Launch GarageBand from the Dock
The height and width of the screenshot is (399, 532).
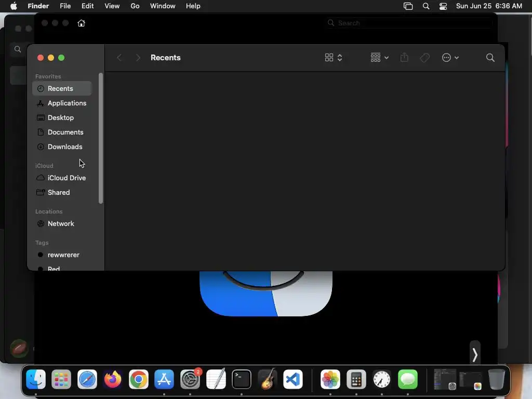268,379
